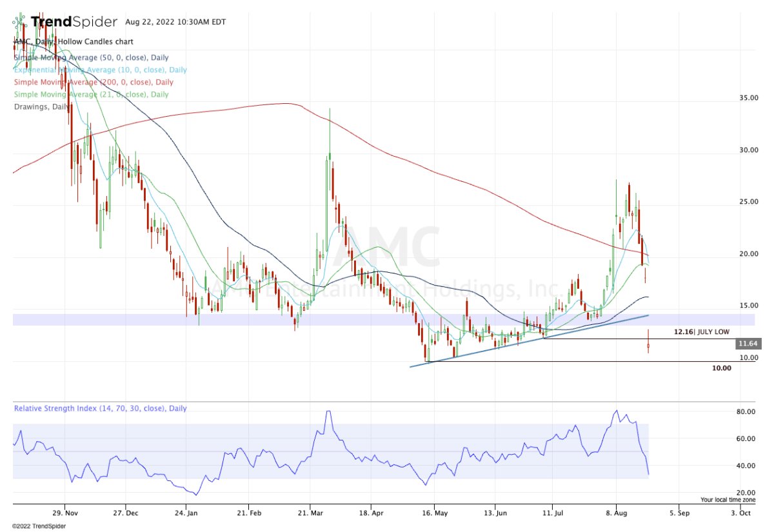Toggle the Simple Moving Average 21 legend entry

click(x=91, y=94)
